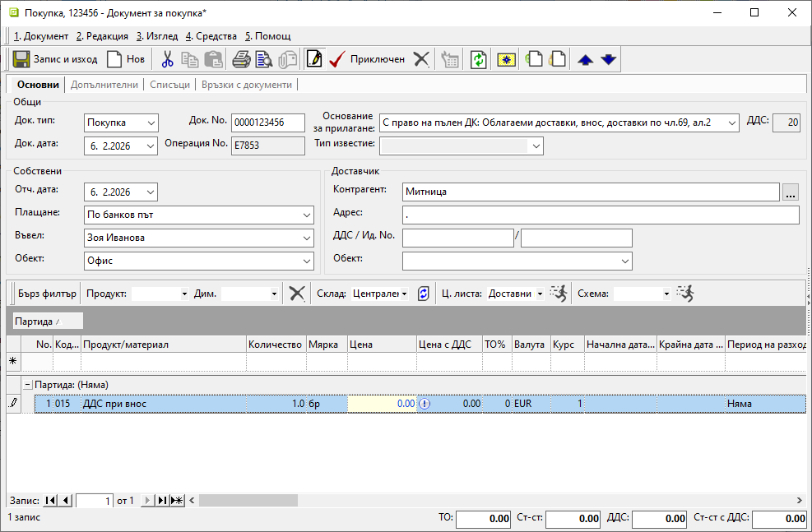This screenshot has height=532, width=812.
Task: Clear the quick filter with X icon
Action: 297,294
